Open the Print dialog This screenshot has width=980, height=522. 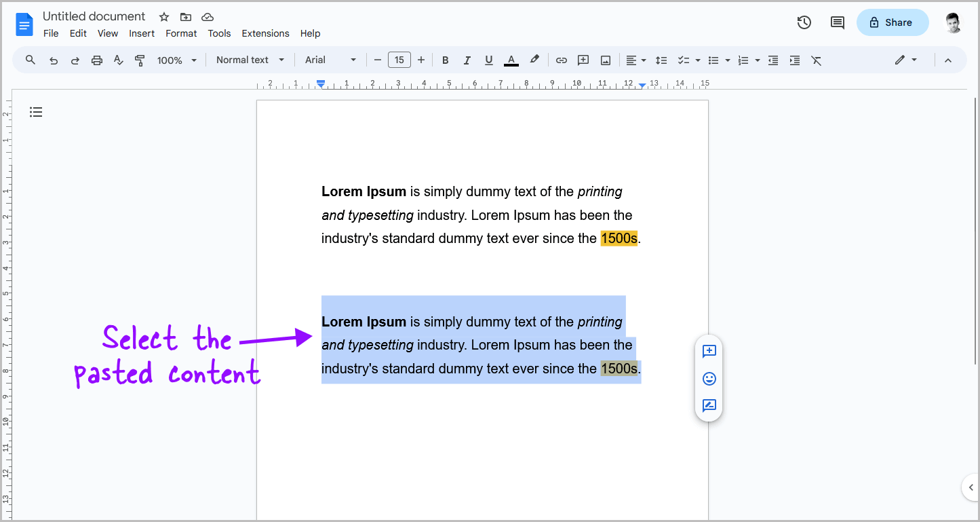click(97, 60)
